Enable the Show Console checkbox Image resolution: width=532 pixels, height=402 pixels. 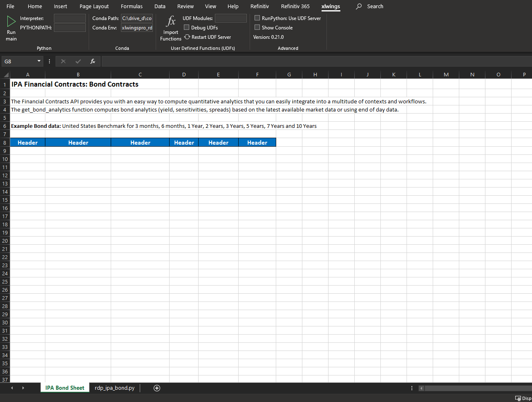point(257,27)
